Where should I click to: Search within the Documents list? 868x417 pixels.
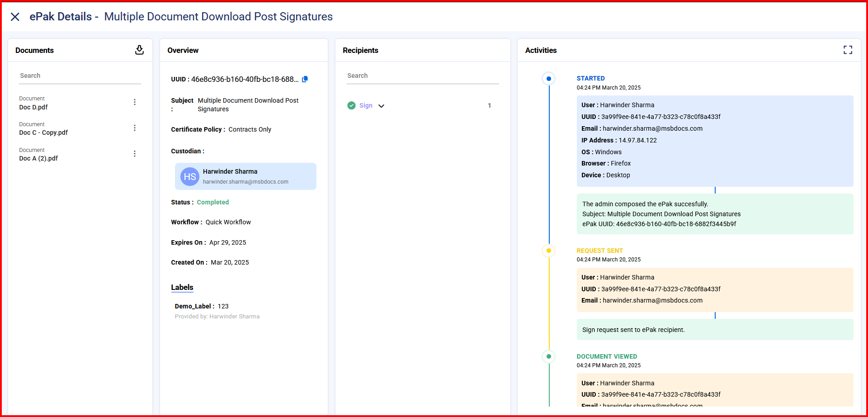[x=80, y=76]
